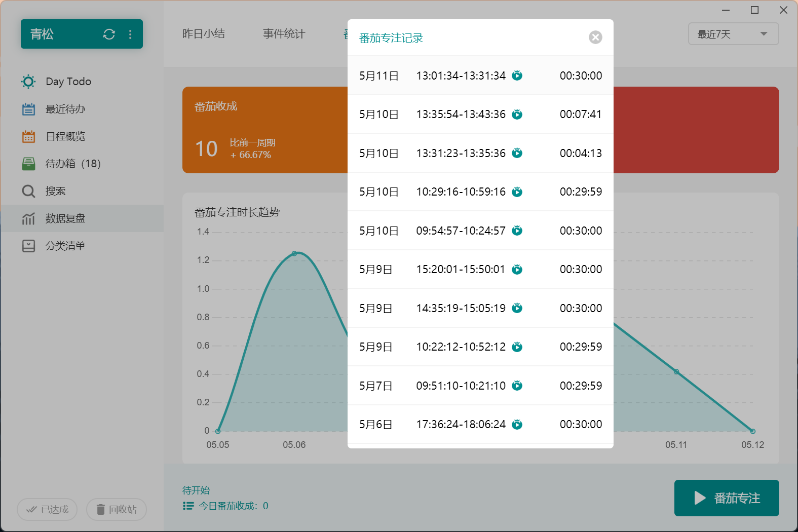Click the time range 10:29:16-10:59:16
This screenshot has width=798, height=532.
click(461, 192)
